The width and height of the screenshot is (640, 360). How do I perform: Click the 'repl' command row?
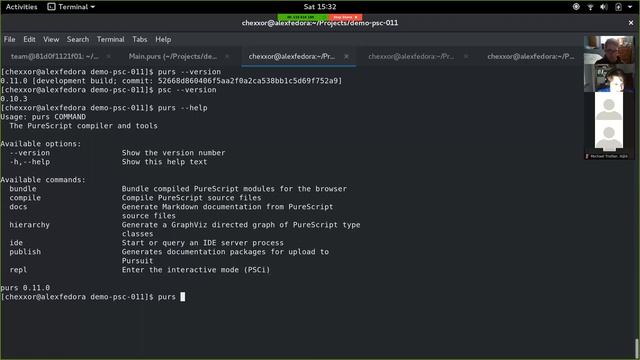[140, 269]
